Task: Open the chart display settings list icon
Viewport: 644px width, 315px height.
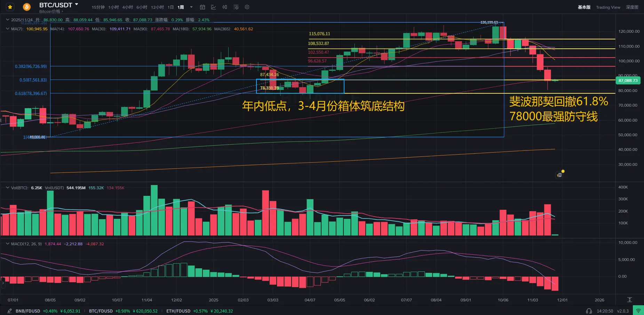Action: click(236, 7)
